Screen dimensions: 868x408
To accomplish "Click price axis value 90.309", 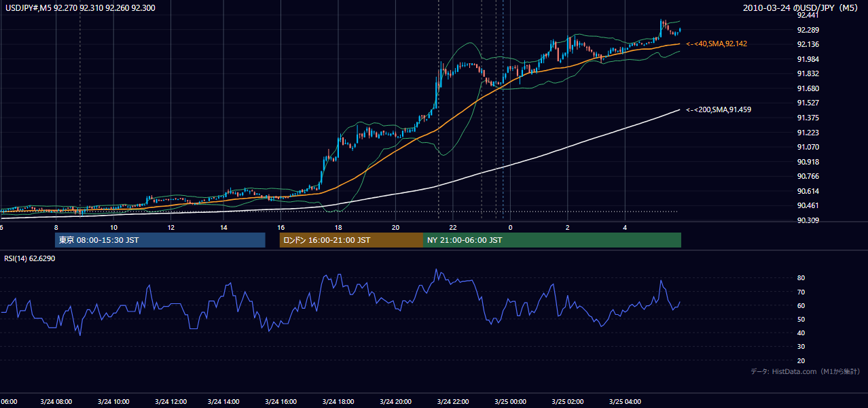I will tap(808, 220).
